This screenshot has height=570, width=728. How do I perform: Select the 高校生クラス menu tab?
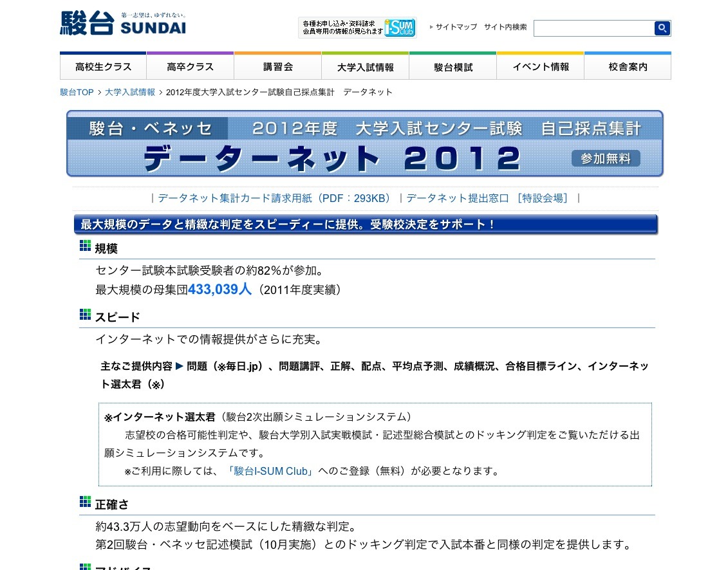[x=103, y=67]
